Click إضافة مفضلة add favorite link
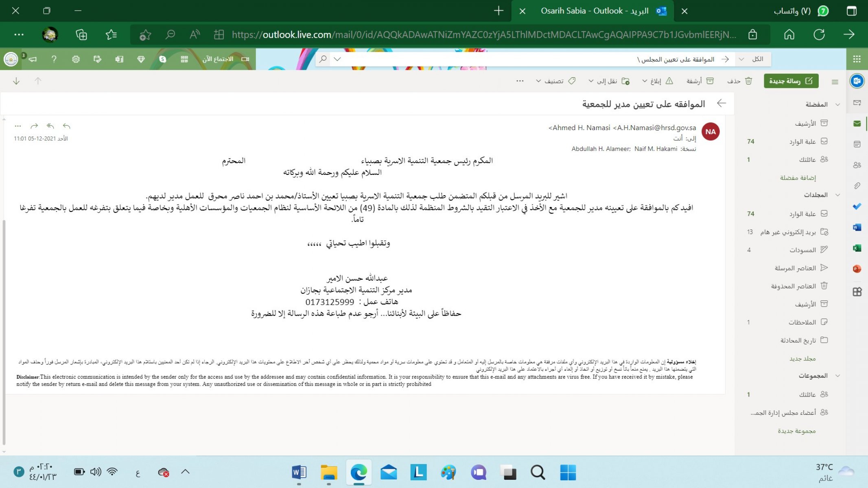Screen dimensions: 868x488 [798, 178]
